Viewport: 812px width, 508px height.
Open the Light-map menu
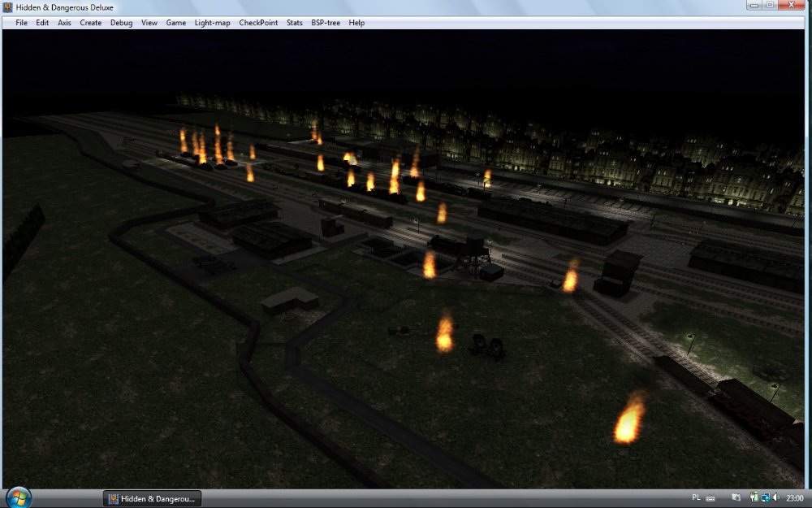pos(212,23)
